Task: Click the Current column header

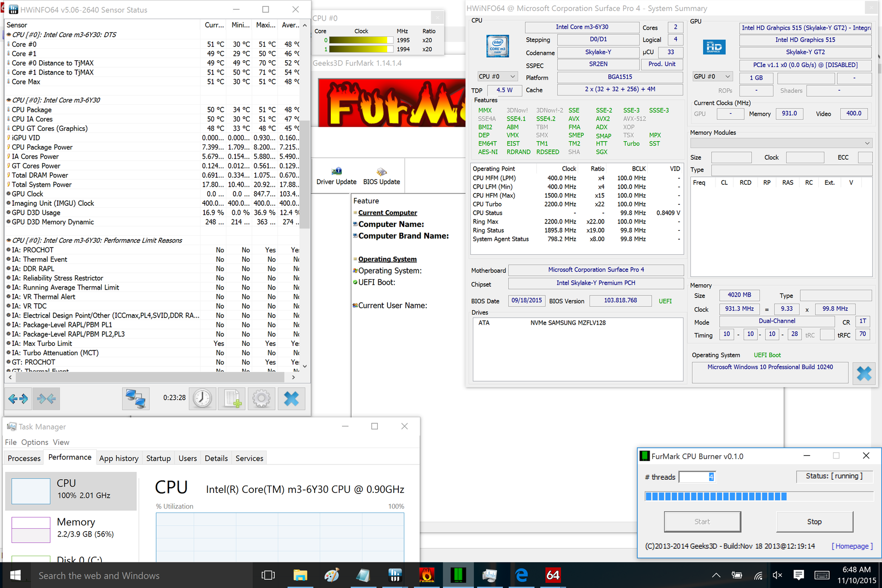Action: pyautogui.click(x=214, y=25)
